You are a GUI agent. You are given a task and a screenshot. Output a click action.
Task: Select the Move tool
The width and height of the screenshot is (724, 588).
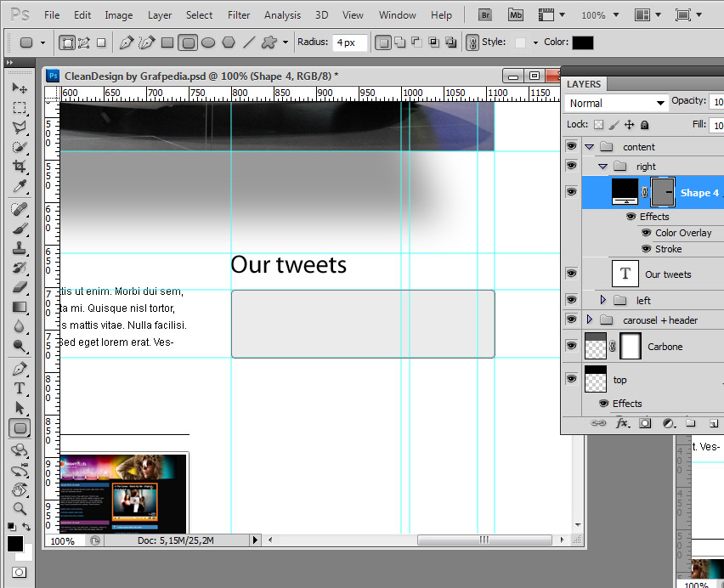[20, 88]
